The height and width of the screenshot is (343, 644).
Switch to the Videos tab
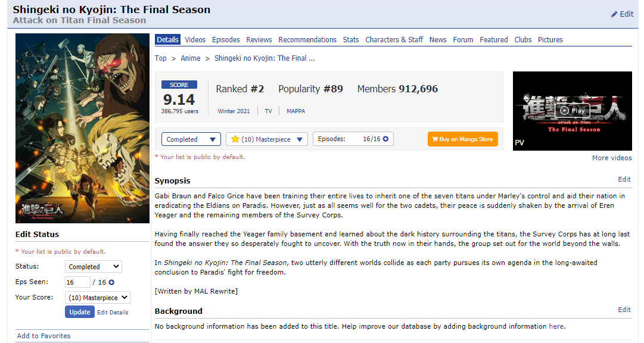[195, 40]
